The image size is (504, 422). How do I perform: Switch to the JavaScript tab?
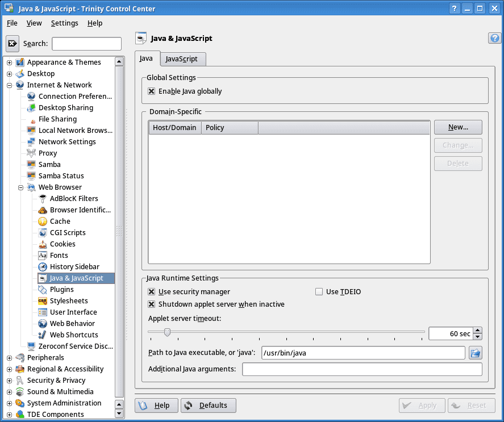coord(182,59)
